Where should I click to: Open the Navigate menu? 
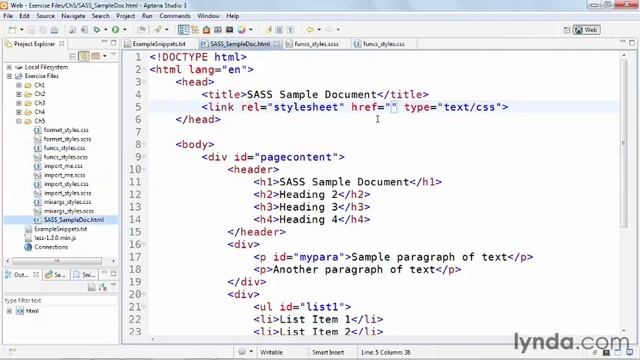tap(73, 16)
